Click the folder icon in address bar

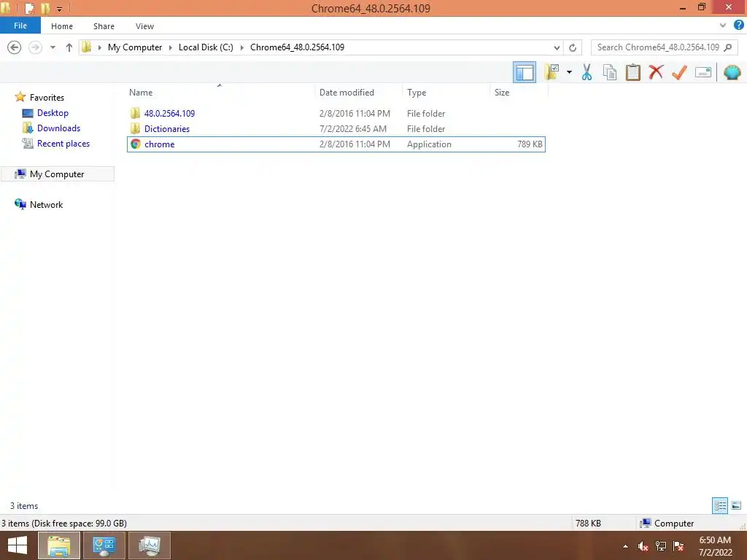tap(87, 47)
